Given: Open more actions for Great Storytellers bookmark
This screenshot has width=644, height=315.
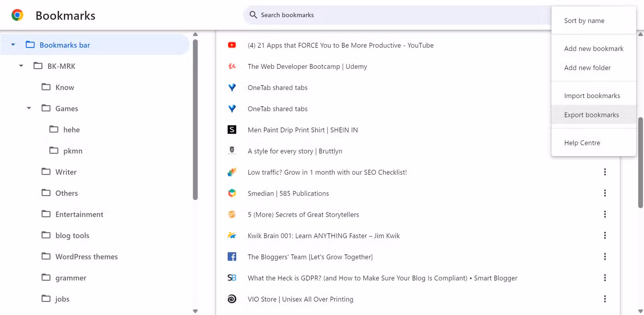Looking at the screenshot, I should pyautogui.click(x=605, y=214).
